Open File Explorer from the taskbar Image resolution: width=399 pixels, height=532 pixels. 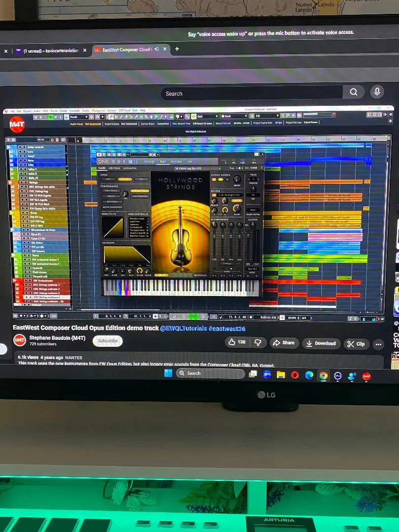(281, 375)
